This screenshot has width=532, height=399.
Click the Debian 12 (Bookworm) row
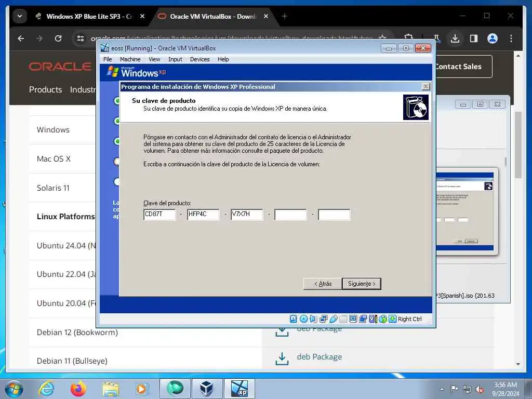tap(145, 332)
